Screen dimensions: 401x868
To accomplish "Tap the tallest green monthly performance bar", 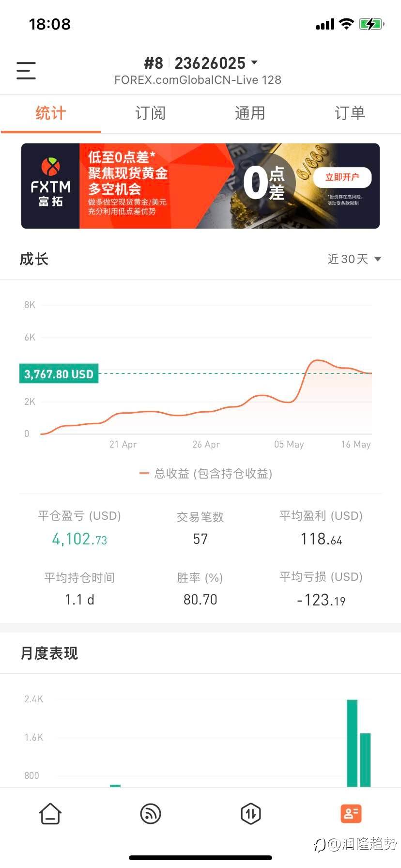I will (x=352, y=743).
